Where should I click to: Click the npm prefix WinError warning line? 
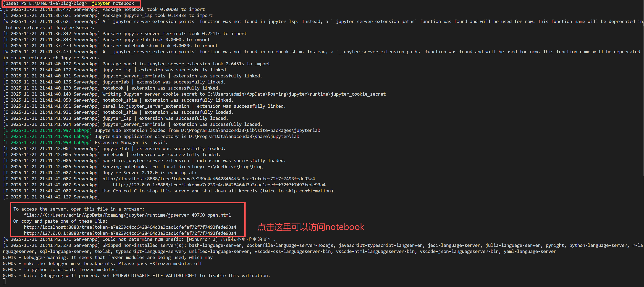140,239
